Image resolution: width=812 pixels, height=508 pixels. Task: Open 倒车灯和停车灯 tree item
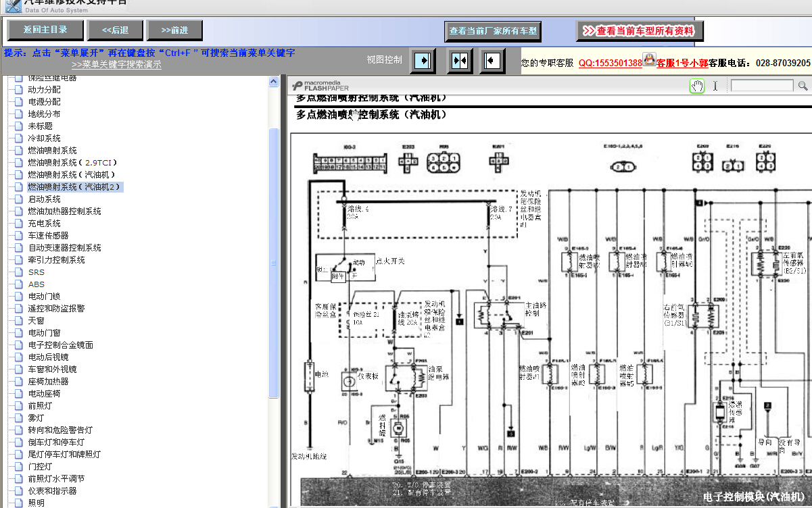click(x=56, y=442)
